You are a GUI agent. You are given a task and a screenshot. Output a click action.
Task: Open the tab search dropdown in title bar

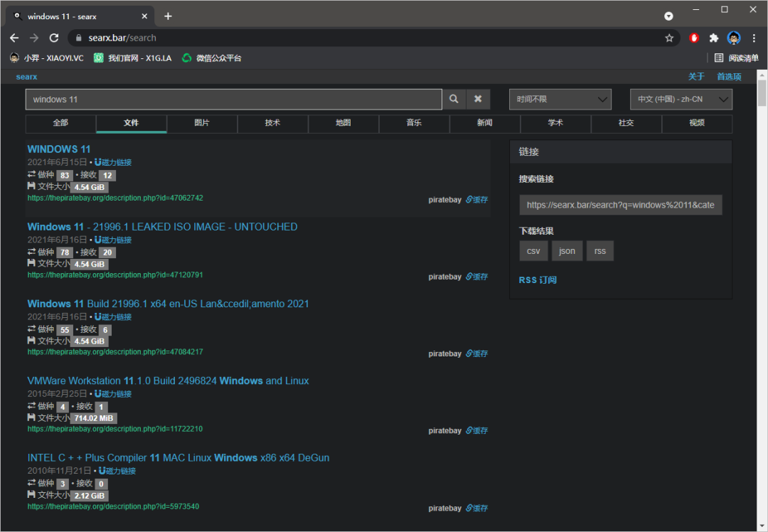(668, 16)
